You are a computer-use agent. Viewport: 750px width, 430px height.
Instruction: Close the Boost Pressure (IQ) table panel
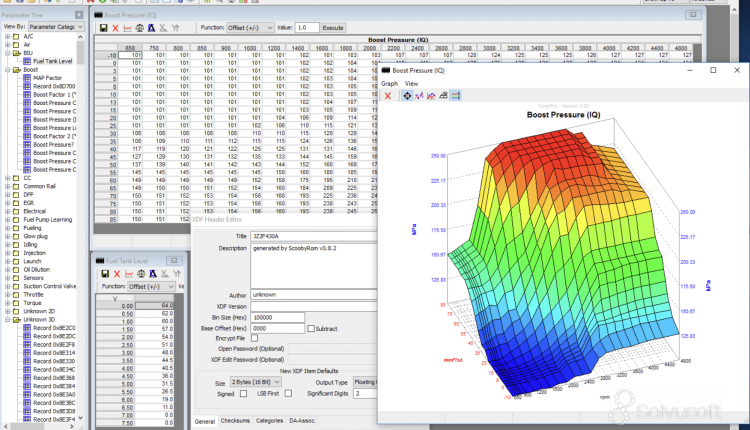(x=693, y=15)
